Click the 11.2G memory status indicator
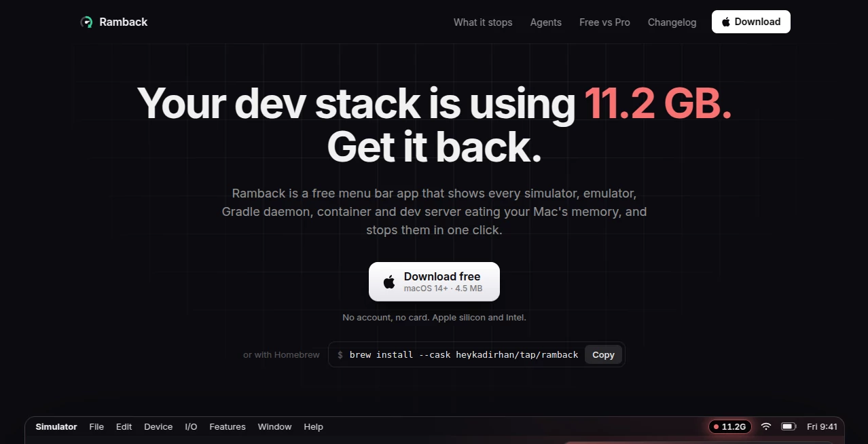This screenshot has height=444, width=868. pyautogui.click(x=730, y=426)
